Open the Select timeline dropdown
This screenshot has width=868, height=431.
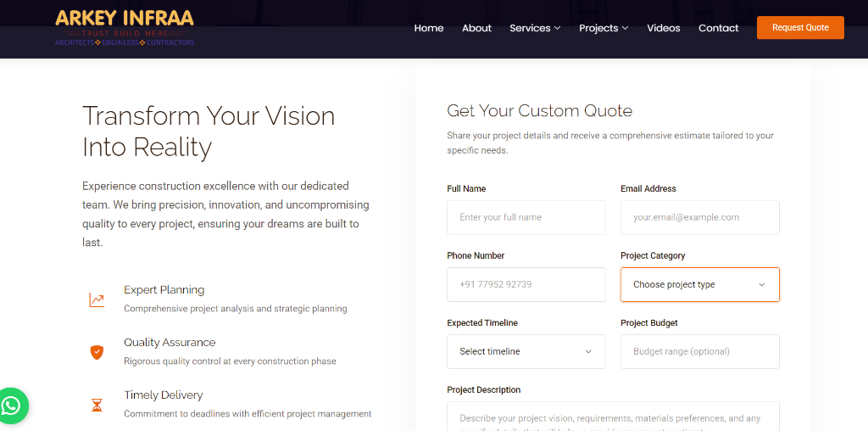point(526,352)
